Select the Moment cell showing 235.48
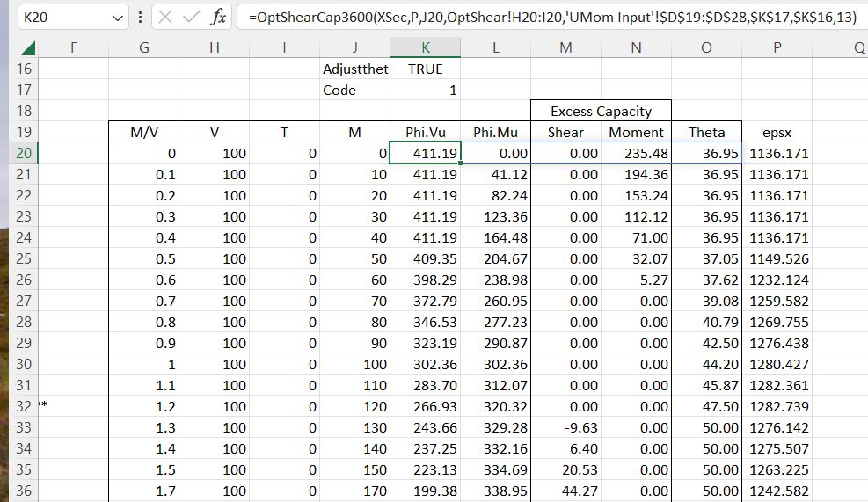This screenshot has width=868, height=502. click(x=637, y=153)
